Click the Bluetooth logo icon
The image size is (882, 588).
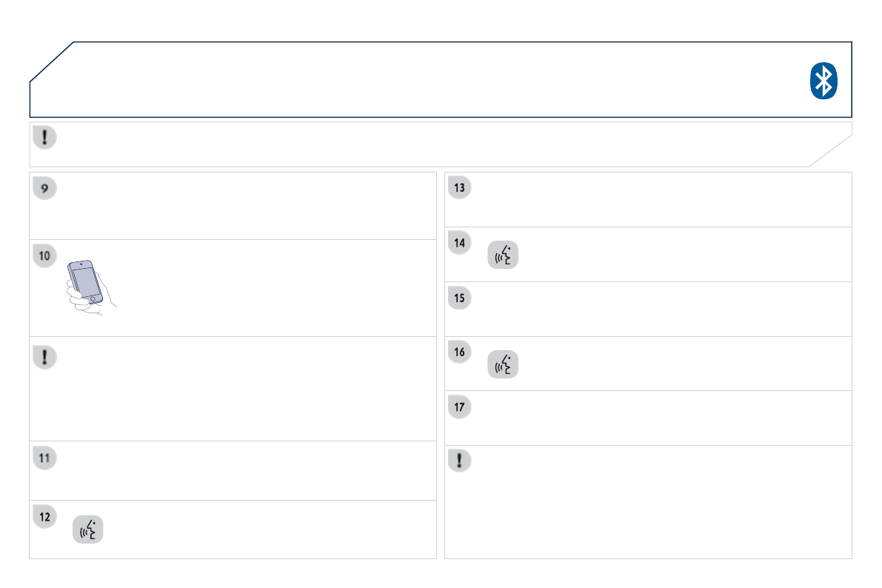tap(823, 81)
